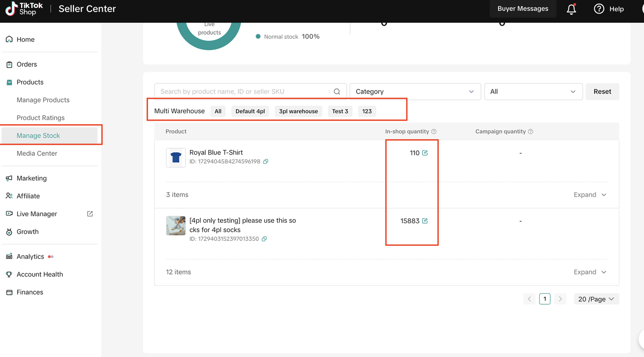Copy Royal Blue T-Shirt product ID
Image resolution: width=644 pixels, height=357 pixels.
click(x=266, y=161)
